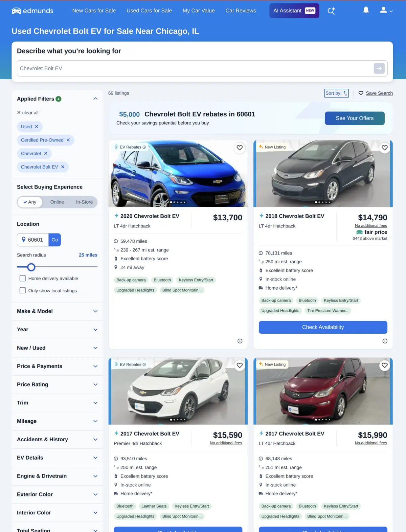This screenshot has height=532, width=406.
Task: Click Save Search link
Action: click(x=379, y=93)
